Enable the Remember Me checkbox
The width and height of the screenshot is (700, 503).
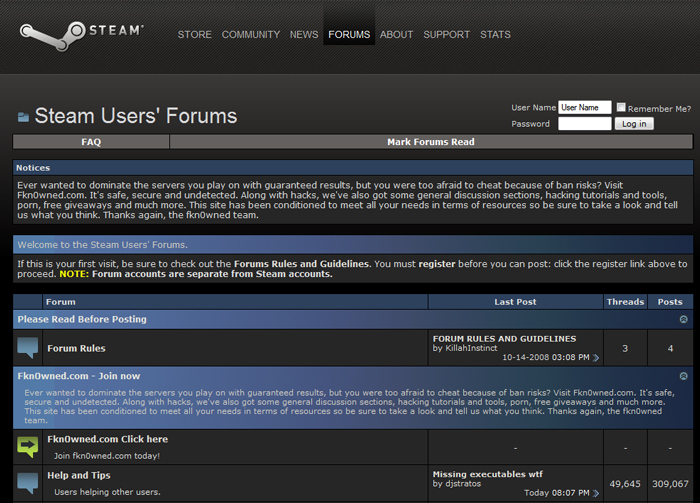point(621,108)
